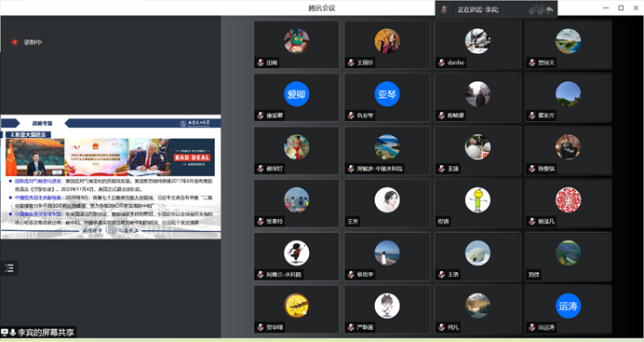This screenshot has height=342, width=644.
Task: Click green microphone icon beside 李宾的屏幕共享
Action: 13,332
